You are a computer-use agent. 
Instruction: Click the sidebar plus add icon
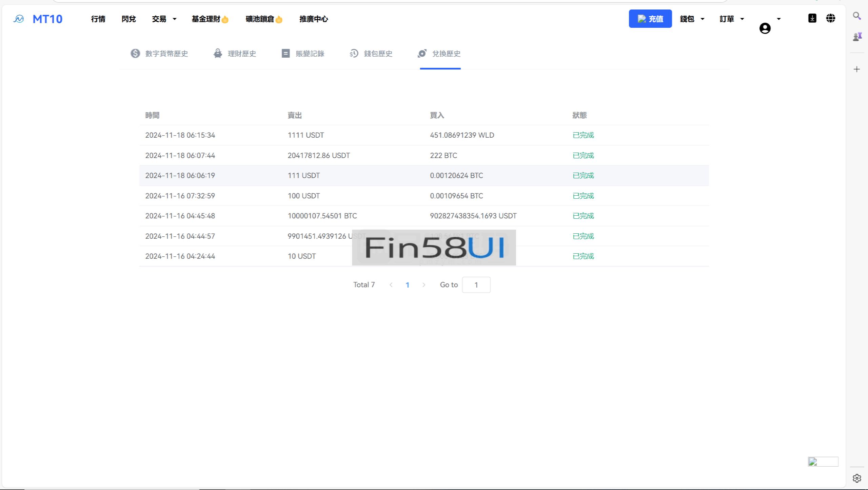857,70
